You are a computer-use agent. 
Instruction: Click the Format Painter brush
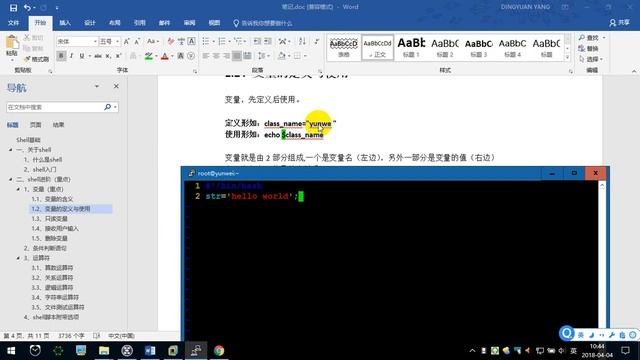[x=27, y=59]
